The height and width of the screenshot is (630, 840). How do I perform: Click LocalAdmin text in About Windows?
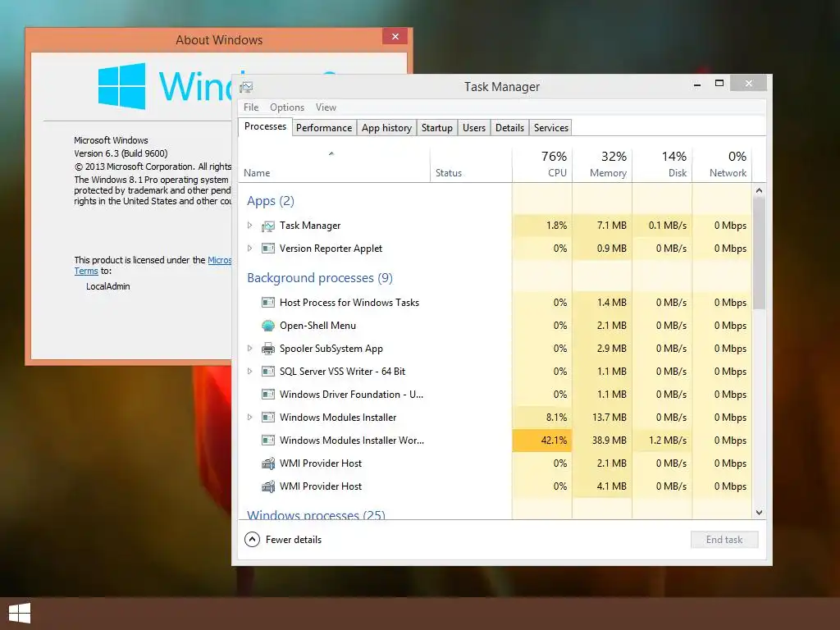pos(107,286)
